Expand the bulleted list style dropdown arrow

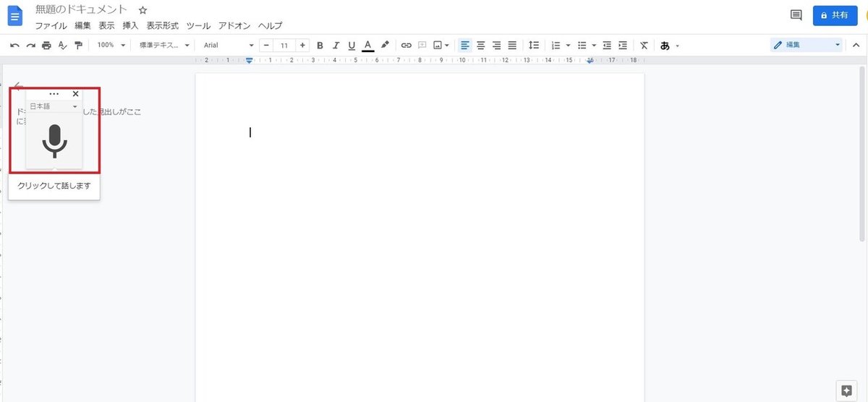point(594,45)
